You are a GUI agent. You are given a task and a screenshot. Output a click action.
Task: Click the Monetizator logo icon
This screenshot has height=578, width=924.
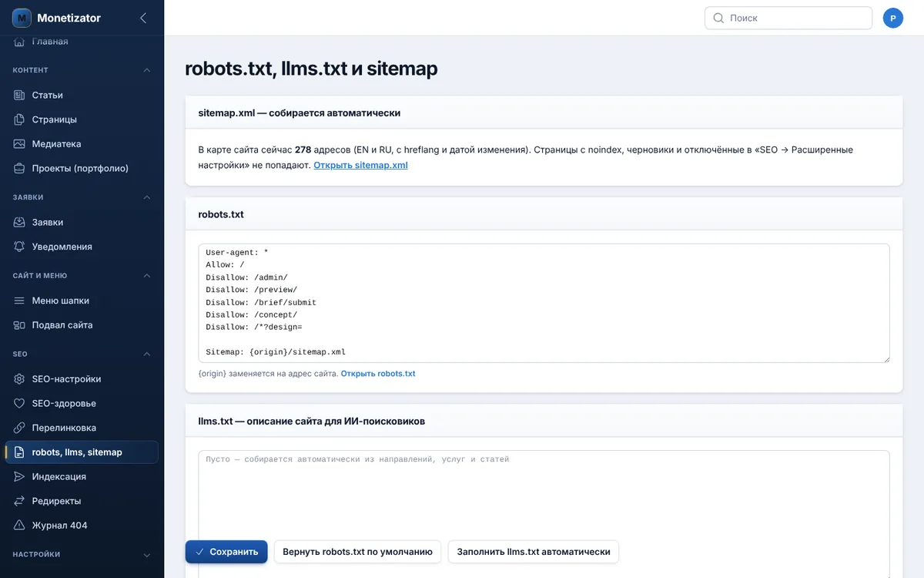coord(22,18)
